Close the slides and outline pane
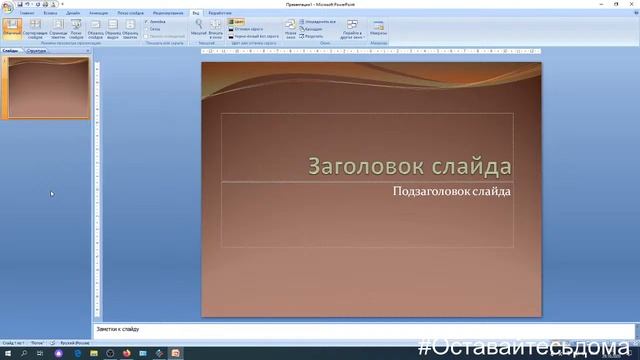Image resolution: width=640 pixels, height=360 pixels. [x=88, y=51]
